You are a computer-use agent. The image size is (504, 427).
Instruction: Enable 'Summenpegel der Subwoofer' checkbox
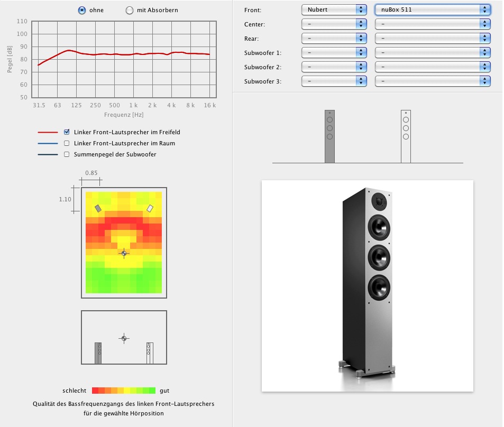coord(67,154)
